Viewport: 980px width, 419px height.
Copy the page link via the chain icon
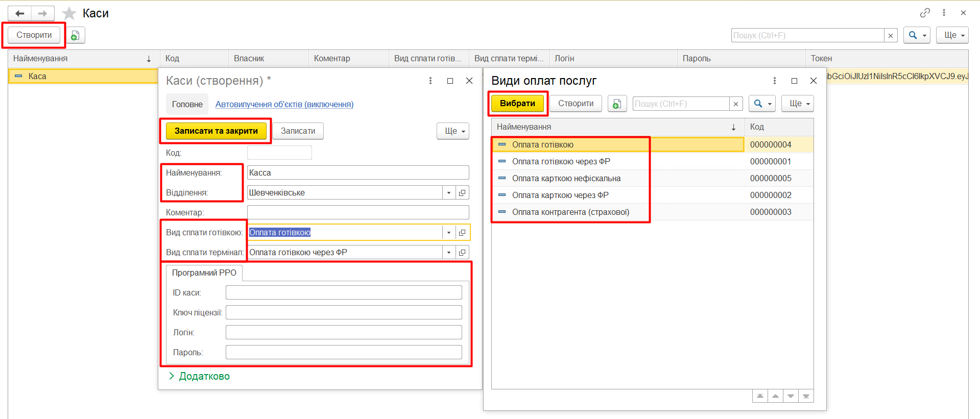[925, 13]
